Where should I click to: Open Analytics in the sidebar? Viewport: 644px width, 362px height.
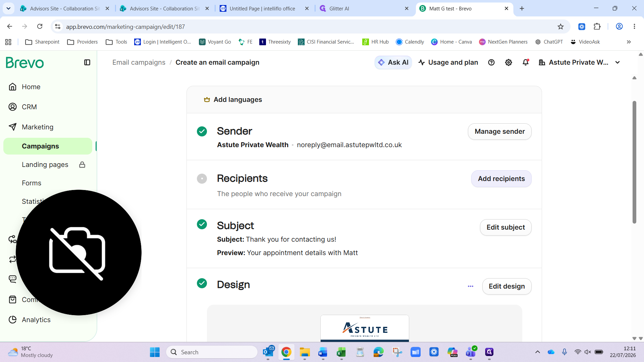pyautogui.click(x=36, y=320)
